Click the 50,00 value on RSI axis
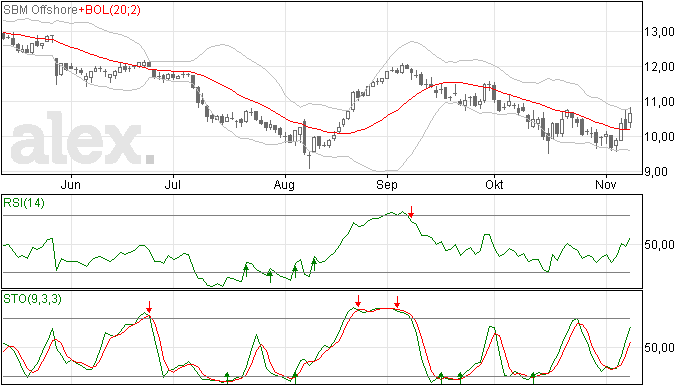Screen dimensions: 690x387 tap(659, 245)
